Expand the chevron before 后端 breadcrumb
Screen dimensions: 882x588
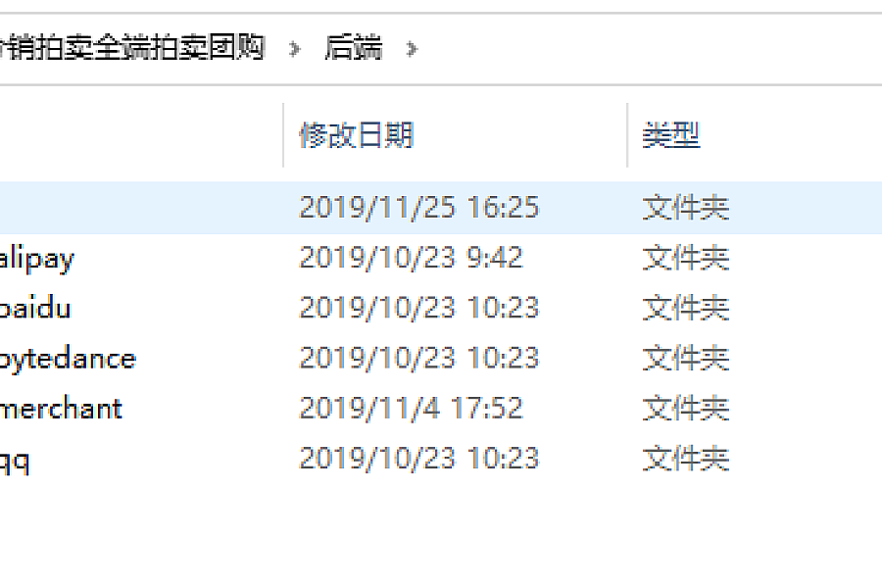click(294, 49)
